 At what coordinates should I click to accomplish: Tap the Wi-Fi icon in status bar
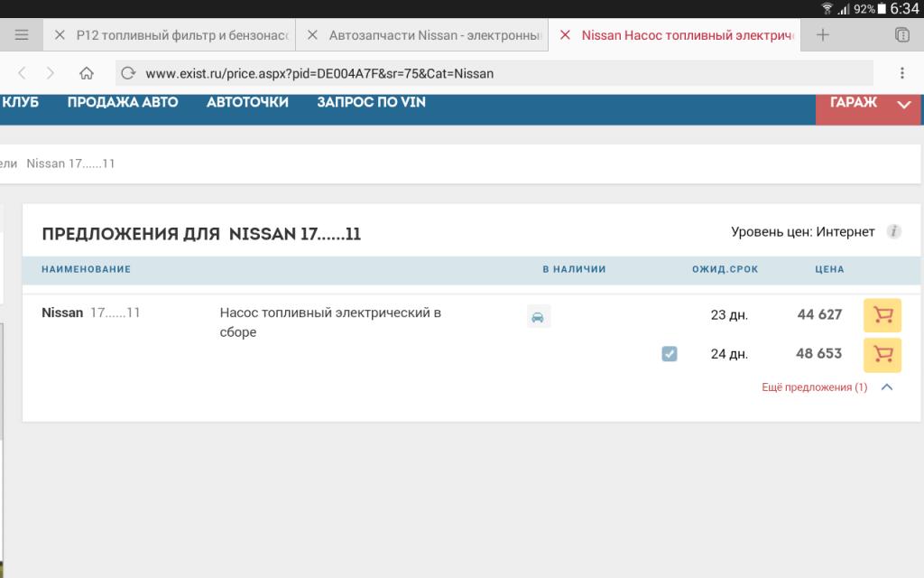point(827,8)
